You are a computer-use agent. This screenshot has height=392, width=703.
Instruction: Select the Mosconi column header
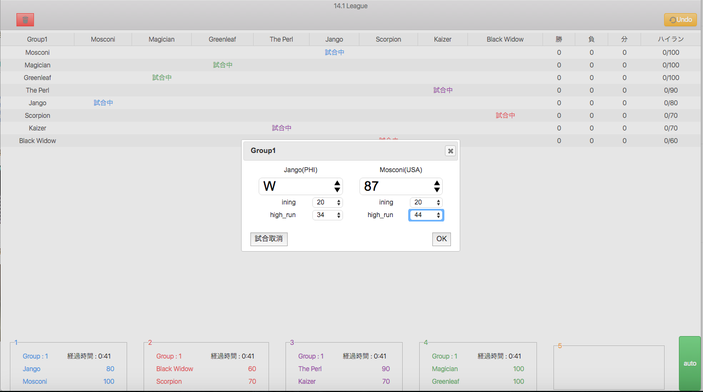pos(103,39)
